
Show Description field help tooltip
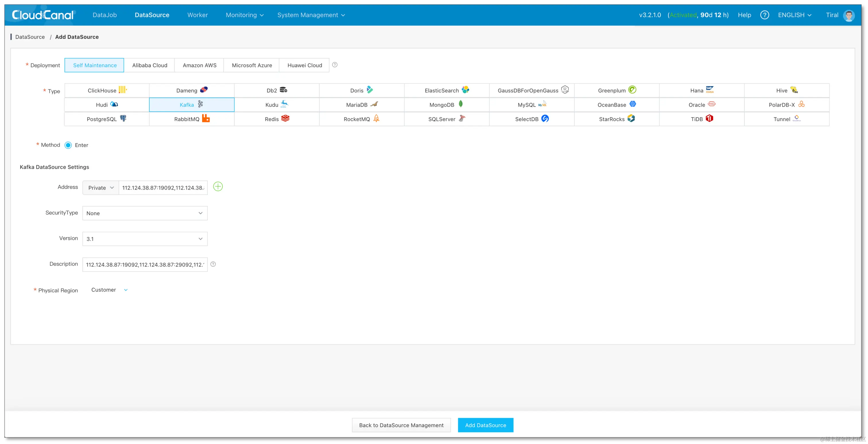click(213, 264)
